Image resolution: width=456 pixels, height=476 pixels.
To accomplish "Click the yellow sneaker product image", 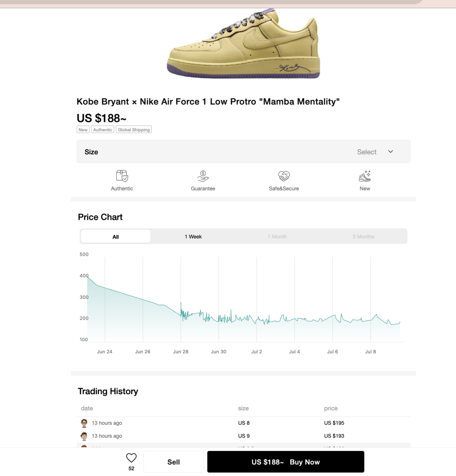I will tap(243, 43).
